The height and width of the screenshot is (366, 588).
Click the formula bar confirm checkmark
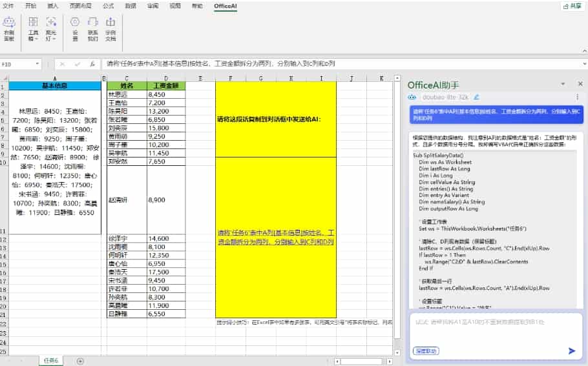tap(78, 64)
